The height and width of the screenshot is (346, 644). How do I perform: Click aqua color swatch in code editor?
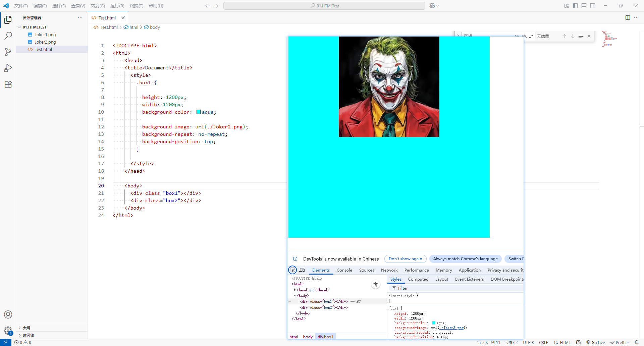(199, 112)
